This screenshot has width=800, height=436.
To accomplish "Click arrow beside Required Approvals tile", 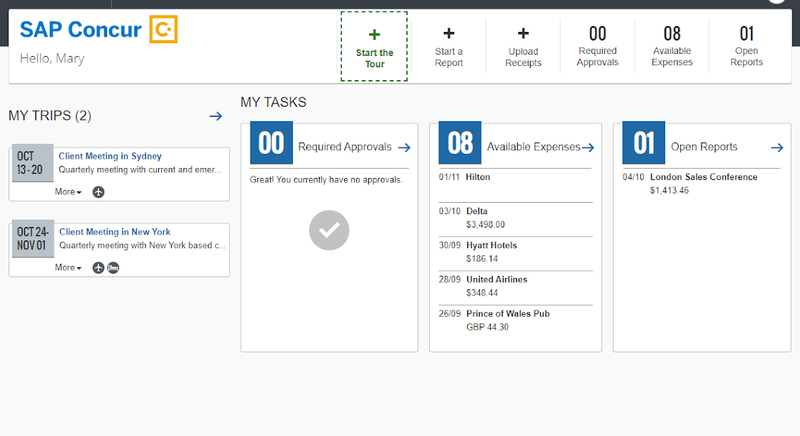I will (x=404, y=147).
